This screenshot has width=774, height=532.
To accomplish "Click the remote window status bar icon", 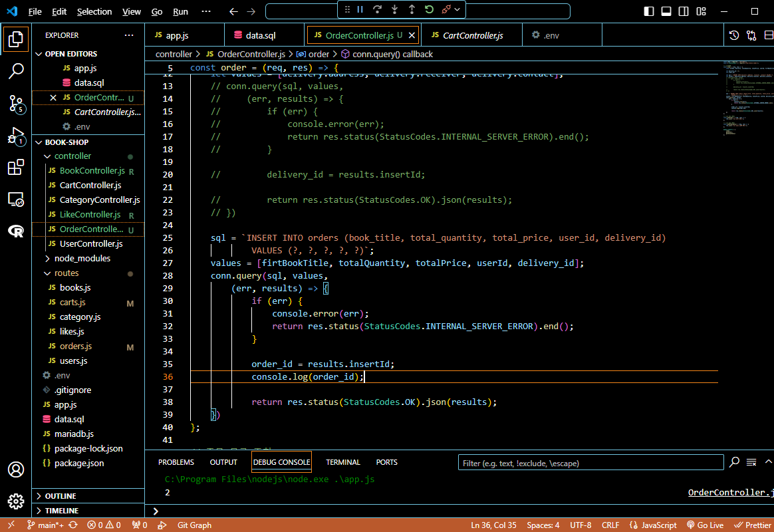I will tap(11, 525).
